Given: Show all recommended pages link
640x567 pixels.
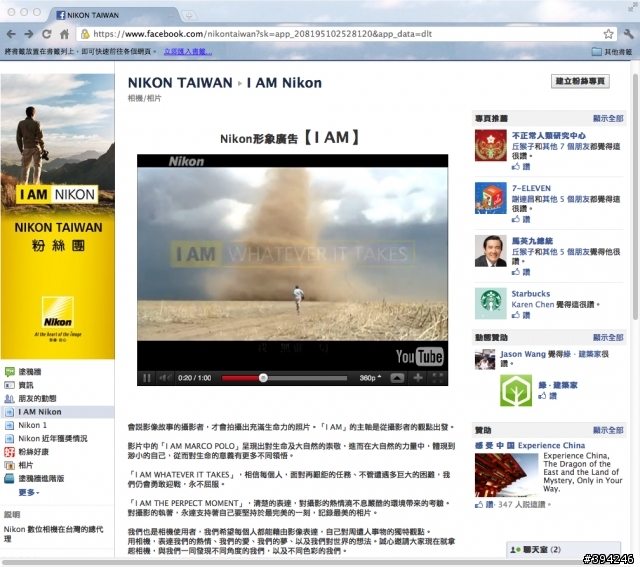Looking at the screenshot, I should pyautogui.click(x=608, y=118).
